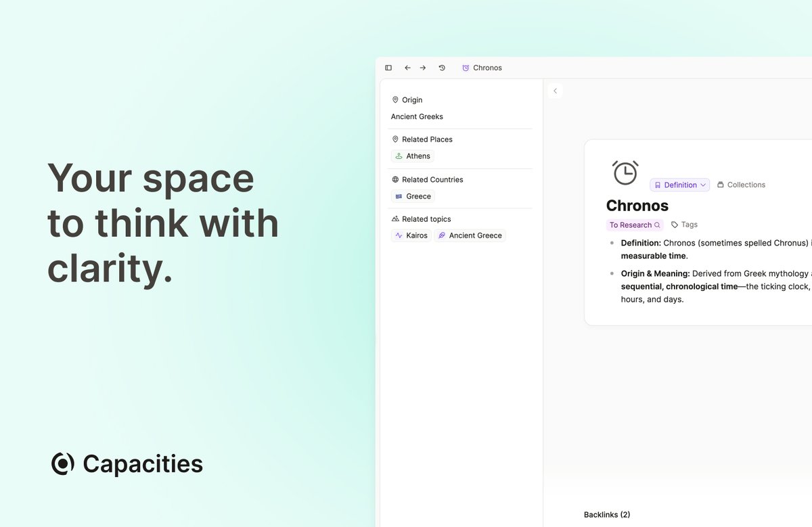
Task: Open the Greece country chip
Action: [x=413, y=196]
